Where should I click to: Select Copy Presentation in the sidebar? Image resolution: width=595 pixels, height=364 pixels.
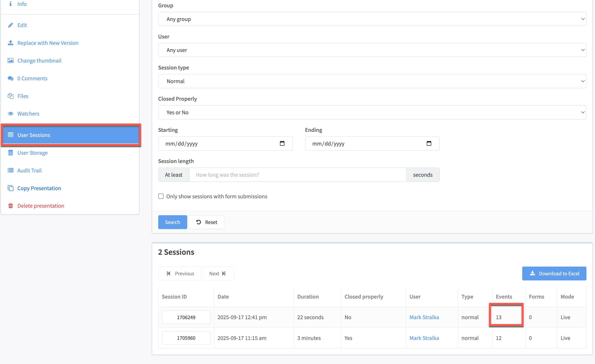tap(39, 188)
